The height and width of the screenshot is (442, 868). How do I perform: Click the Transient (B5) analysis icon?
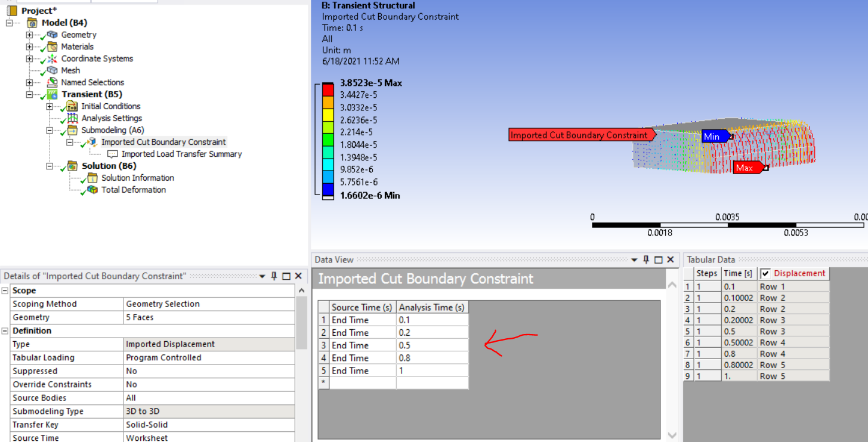click(52, 94)
